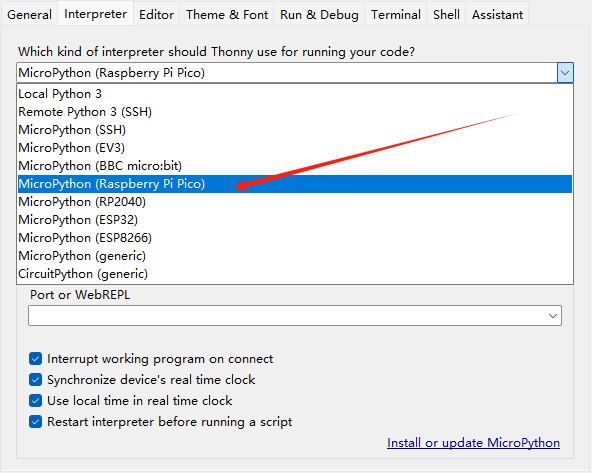The image size is (592, 473).
Task: Collapse the interpreter dropdown using its arrow
Action: (x=565, y=72)
